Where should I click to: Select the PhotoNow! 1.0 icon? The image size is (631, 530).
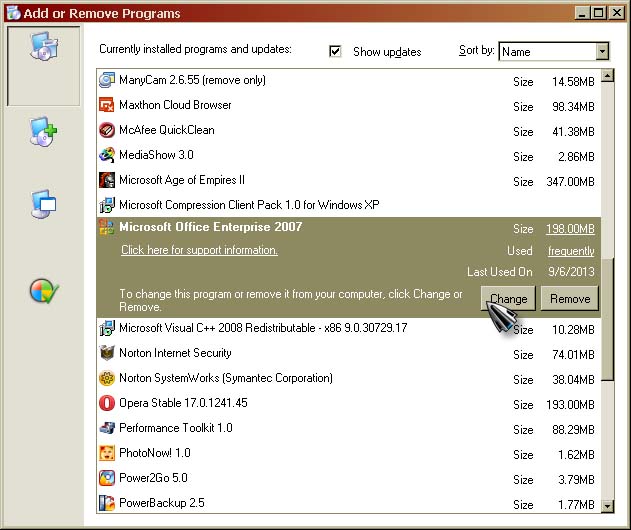(107, 453)
